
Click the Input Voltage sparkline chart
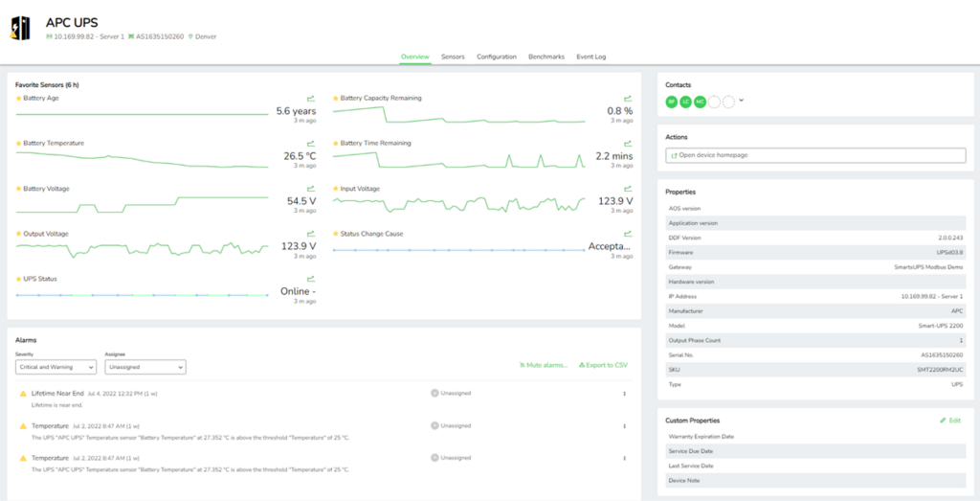click(459, 204)
